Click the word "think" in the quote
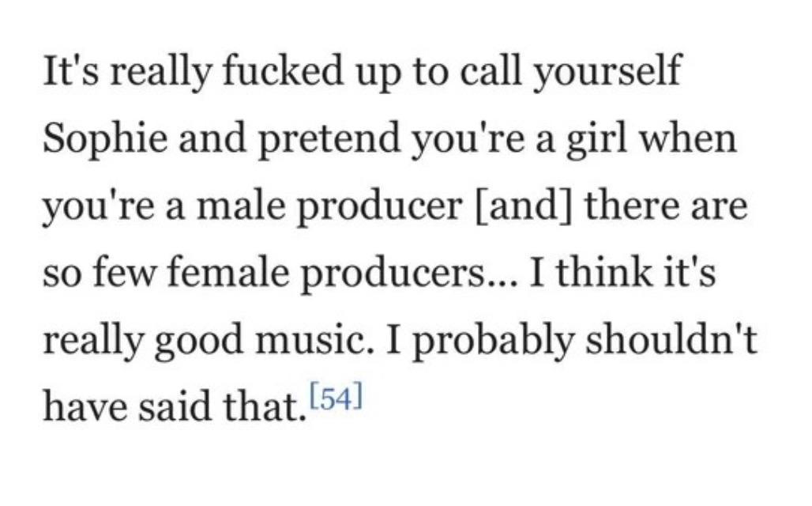Image resolution: width=812 pixels, height=506 pixels. (604, 273)
